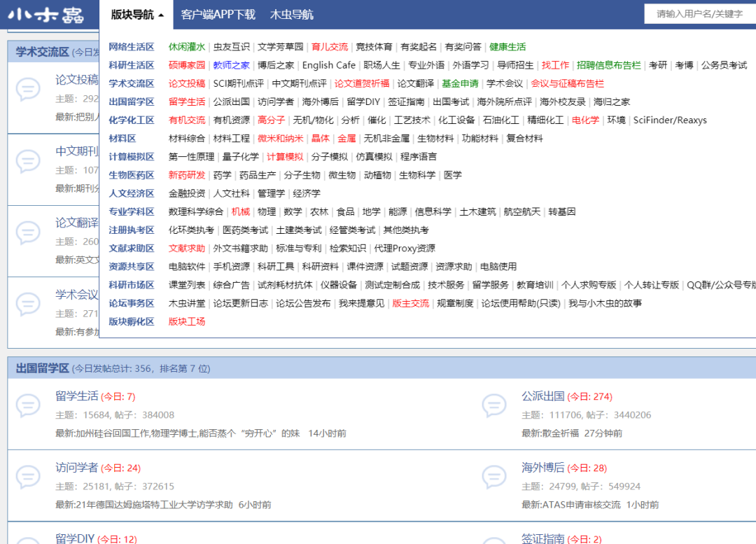The height and width of the screenshot is (544, 756).
Task: Open the 金融投资 board
Action: coord(187,193)
